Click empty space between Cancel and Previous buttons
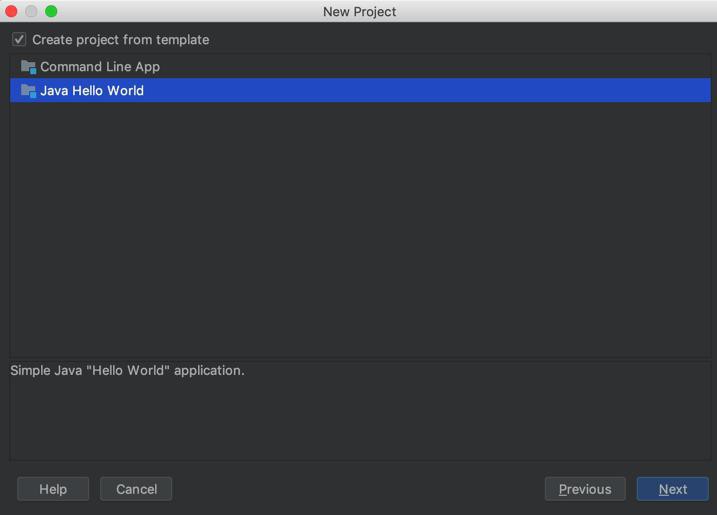This screenshot has width=717, height=515. tap(358, 489)
